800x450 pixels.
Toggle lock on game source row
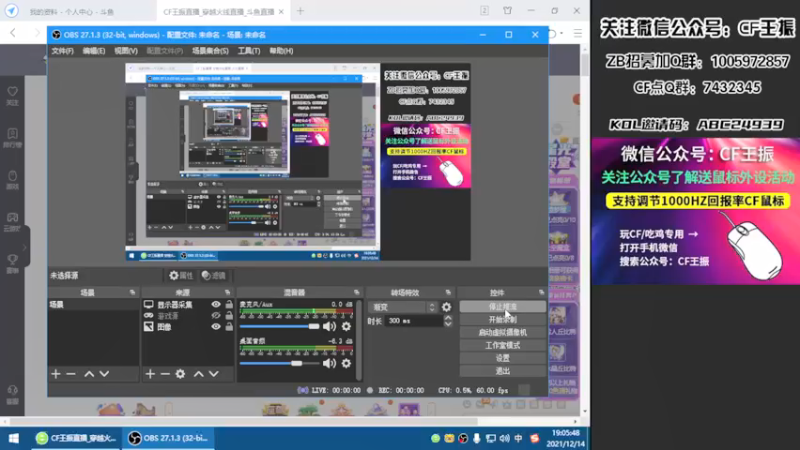click(229, 316)
